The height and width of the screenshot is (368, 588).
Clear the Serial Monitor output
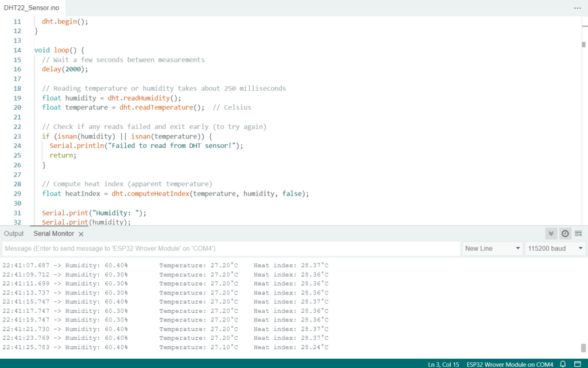[578, 233]
